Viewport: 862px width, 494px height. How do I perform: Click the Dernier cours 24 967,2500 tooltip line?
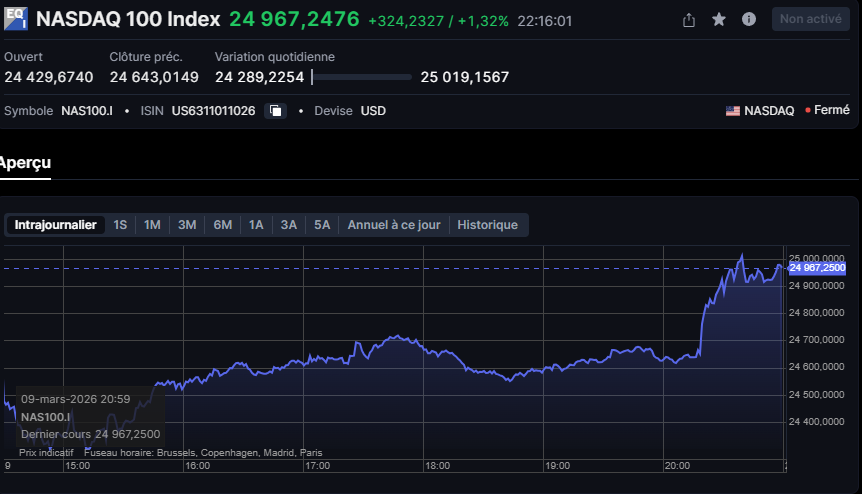pyautogui.click(x=91, y=434)
